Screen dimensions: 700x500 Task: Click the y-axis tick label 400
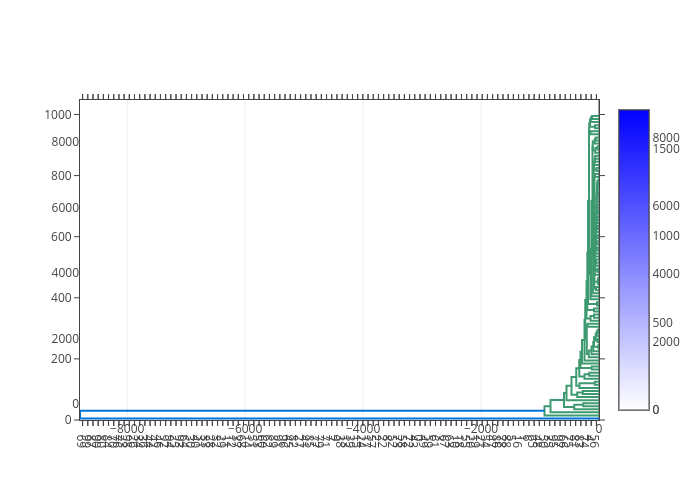[61, 298]
